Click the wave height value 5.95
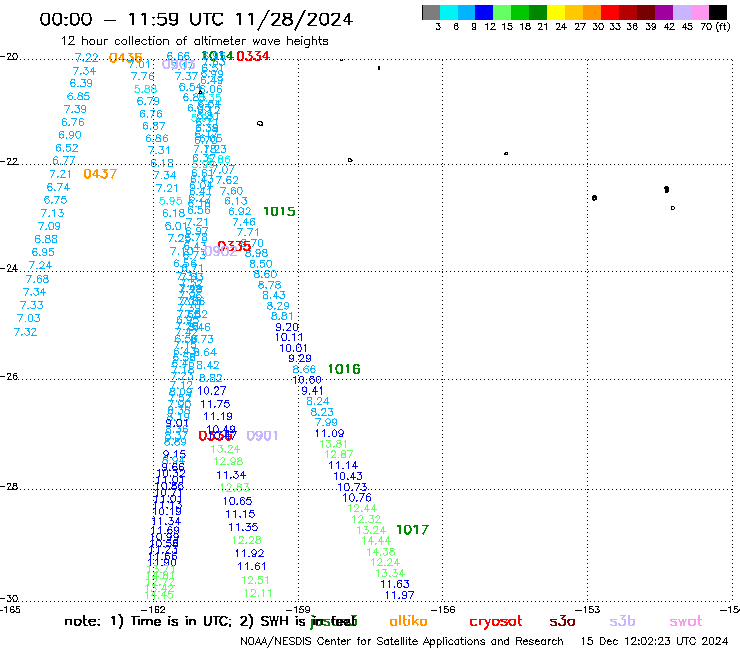The width and height of the screenshot is (740, 650). point(170,201)
